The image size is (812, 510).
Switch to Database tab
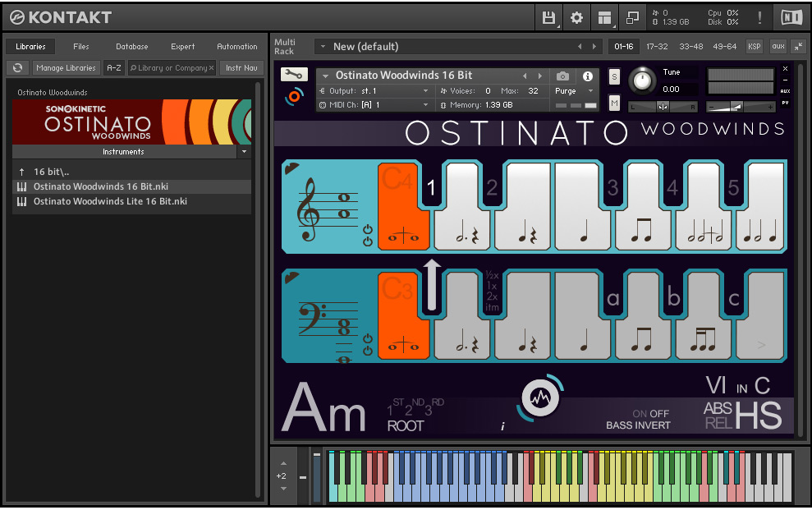coord(131,47)
